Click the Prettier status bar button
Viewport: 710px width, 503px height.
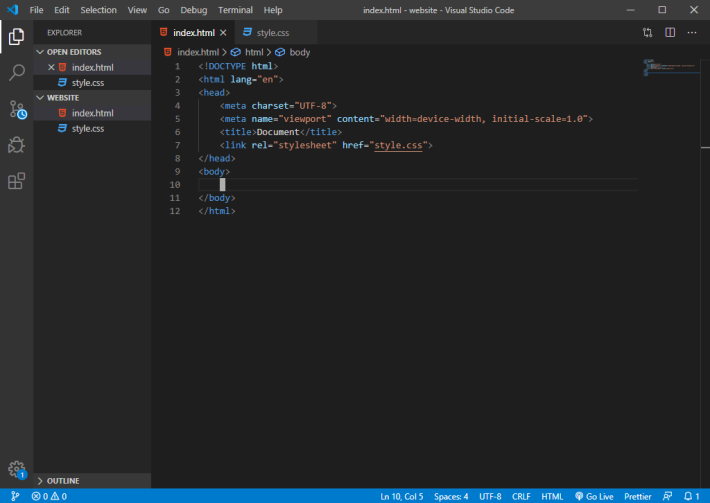[637, 496]
